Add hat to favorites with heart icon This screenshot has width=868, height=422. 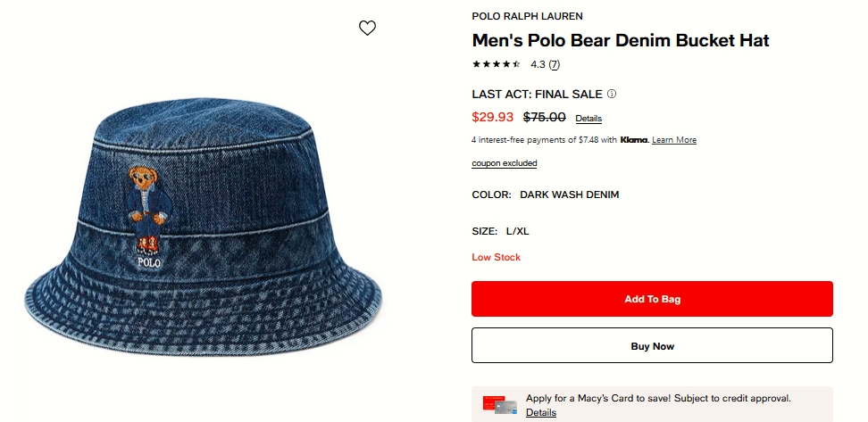pyautogui.click(x=367, y=28)
